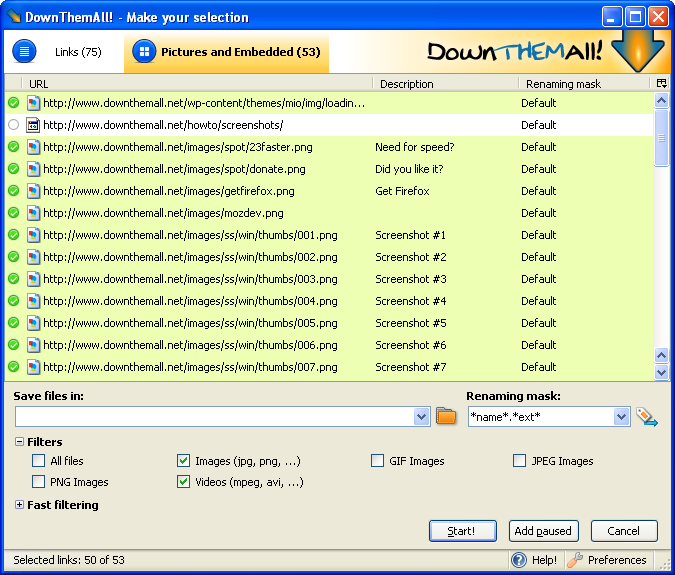Select the 003.png URL row

click(x=329, y=279)
